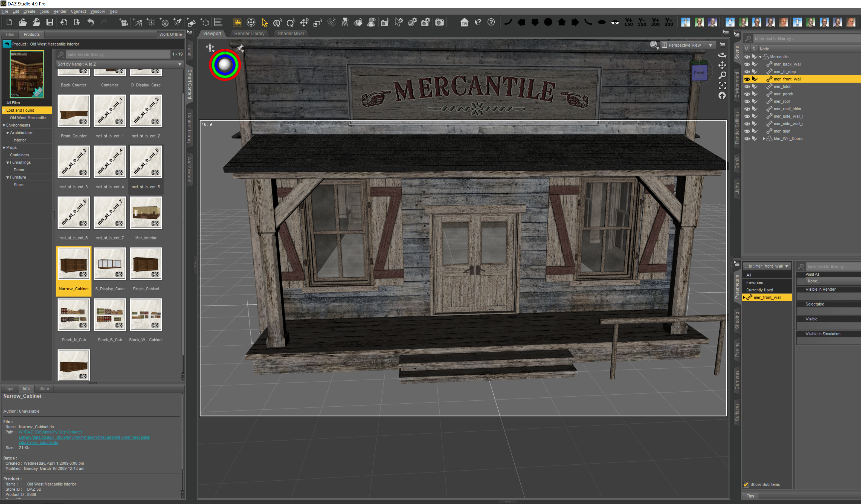The width and height of the screenshot is (861, 504).
Task: Toggle visibility eye for mer_roof
Action: 747,101
